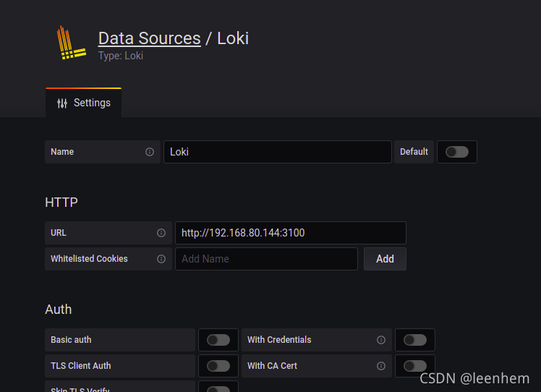541x392 pixels.
Task: Click the Whitelisted Cookies label
Action: coord(89,259)
